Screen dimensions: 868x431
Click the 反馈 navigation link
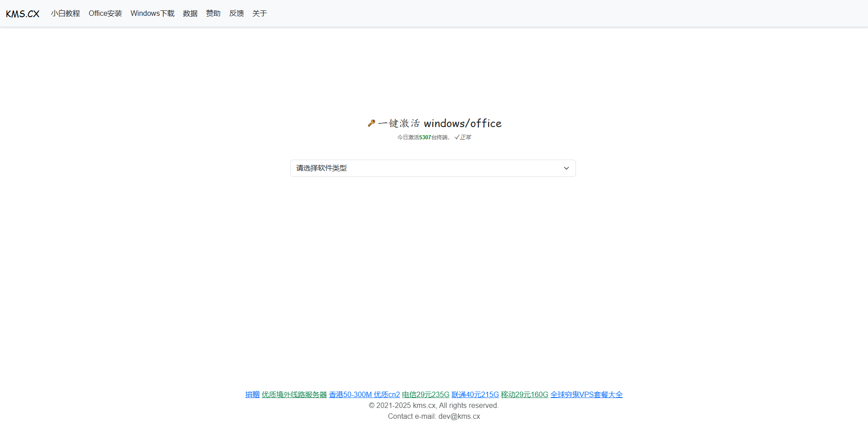tap(236, 14)
